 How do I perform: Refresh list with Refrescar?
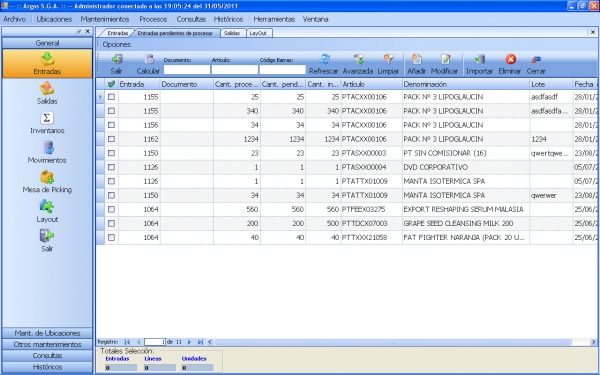pyautogui.click(x=324, y=64)
